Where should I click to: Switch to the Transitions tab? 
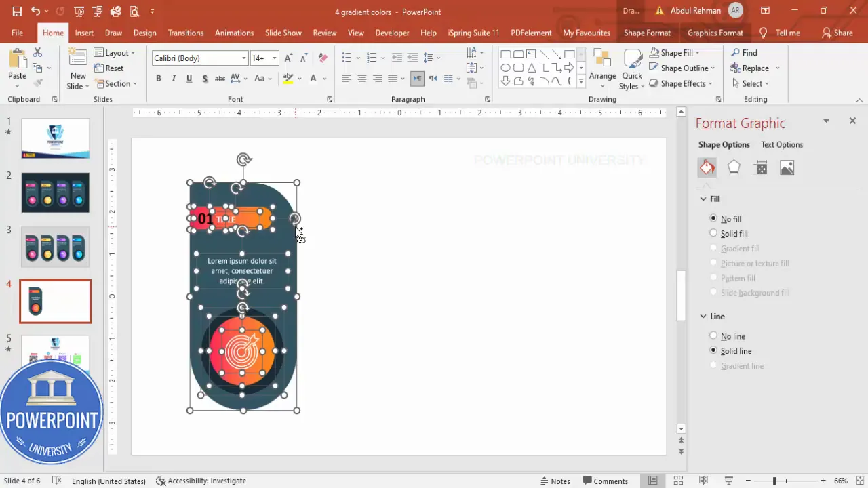pos(186,33)
